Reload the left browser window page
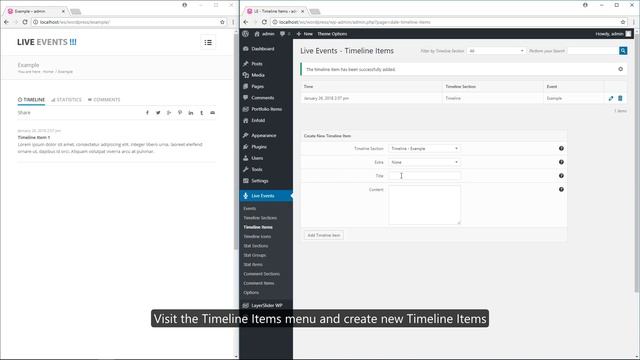This screenshot has width=640, height=360. [x=25, y=22]
